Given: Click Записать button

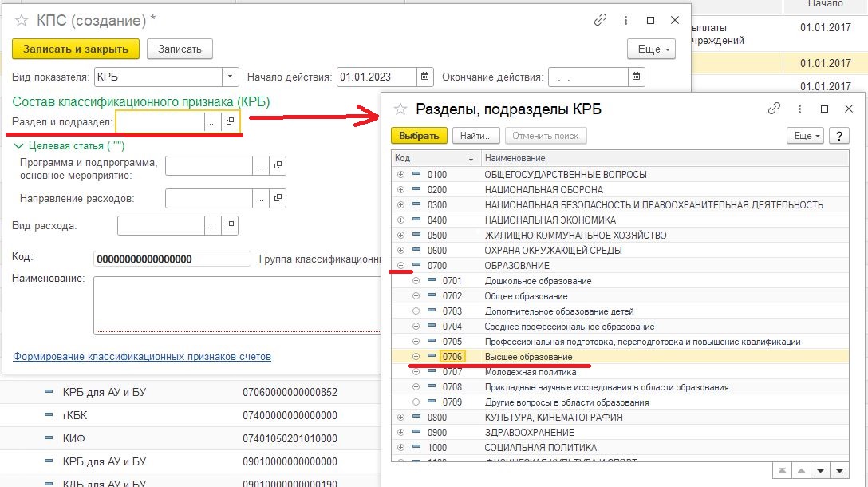Looking at the screenshot, I should click(x=180, y=49).
